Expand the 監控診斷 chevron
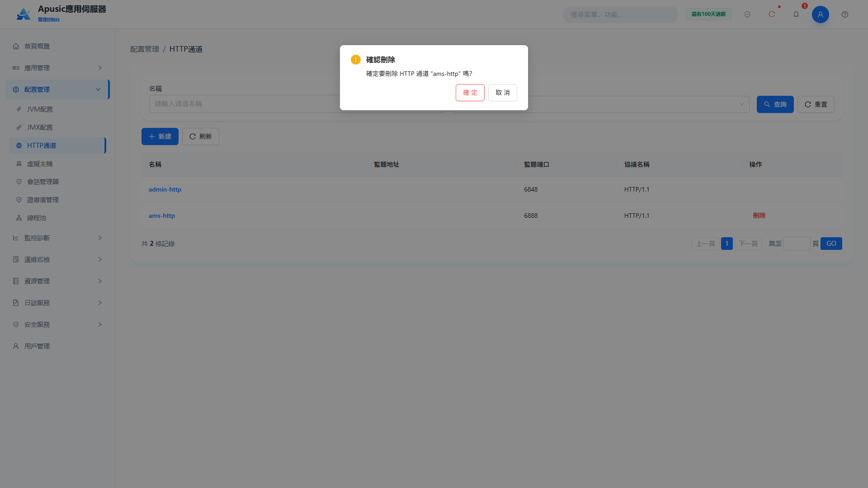 (x=100, y=238)
